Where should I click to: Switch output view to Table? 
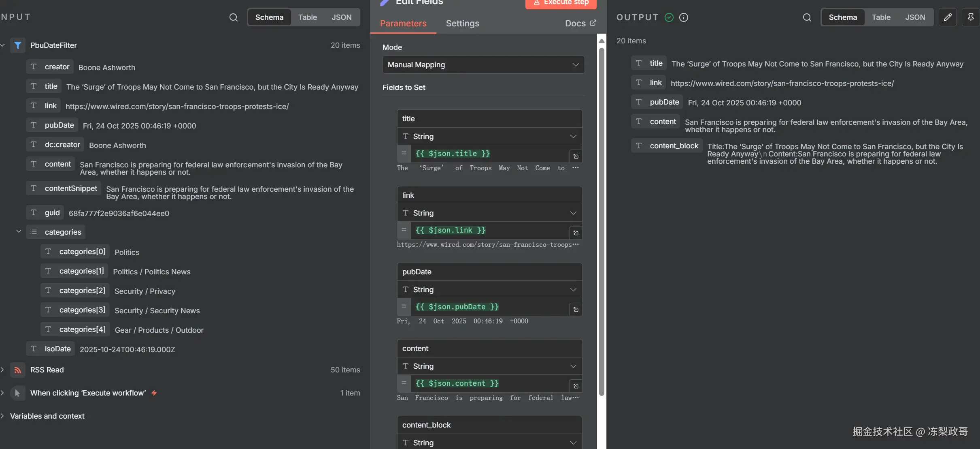point(881,17)
